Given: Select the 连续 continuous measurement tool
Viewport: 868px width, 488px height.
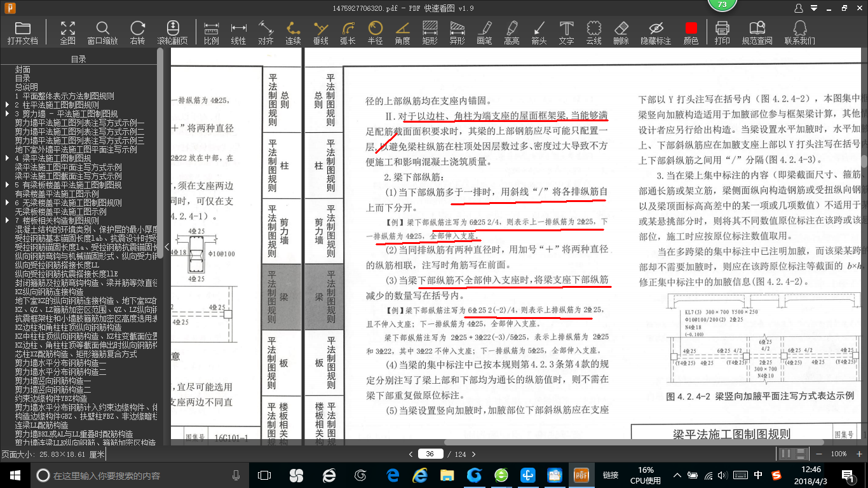Looking at the screenshot, I should coord(293,32).
